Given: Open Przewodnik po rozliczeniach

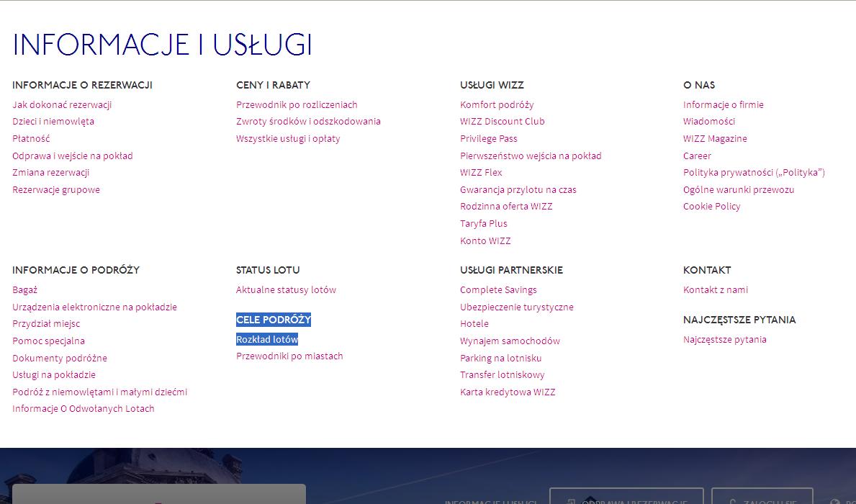Looking at the screenshot, I should coord(297,104).
